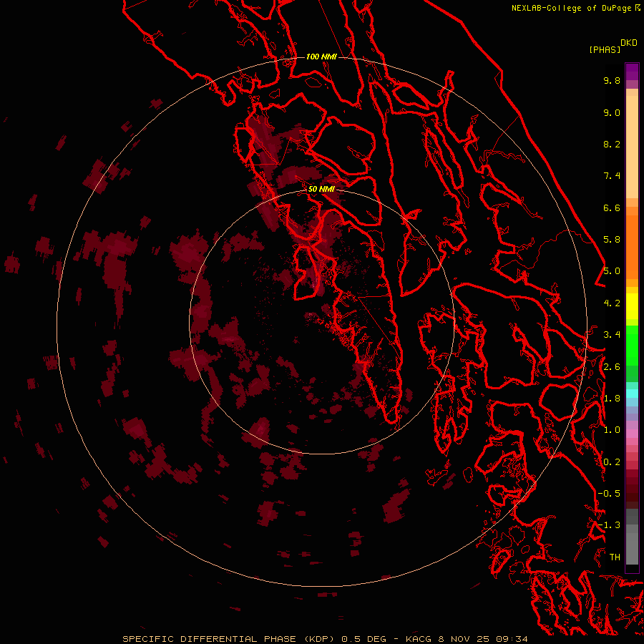Select the 5.0 scale label
Viewport: 644px width, 644px height.
[612, 271]
